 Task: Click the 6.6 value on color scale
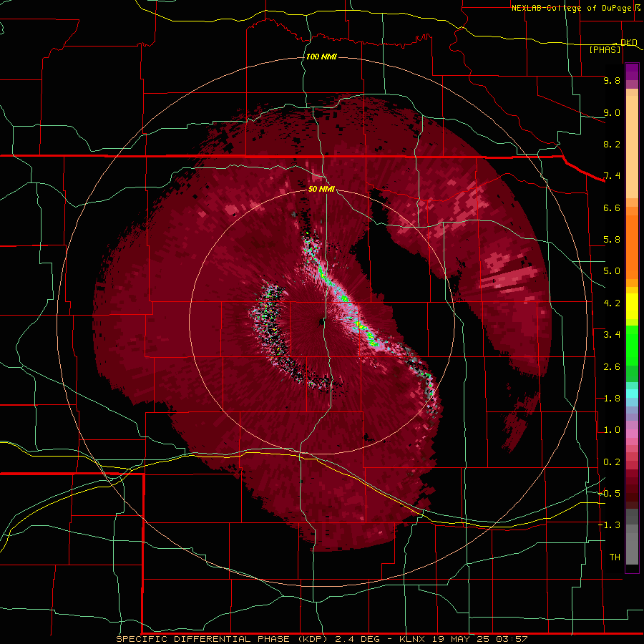click(612, 208)
